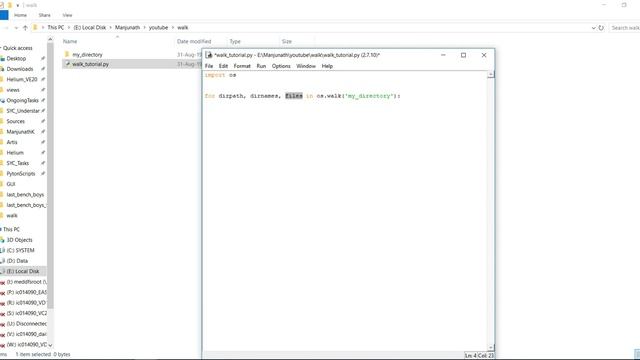Viewport: 640px width, 360px height.
Task: Select walk_tutorial.py file row
Action: coord(132,64)
